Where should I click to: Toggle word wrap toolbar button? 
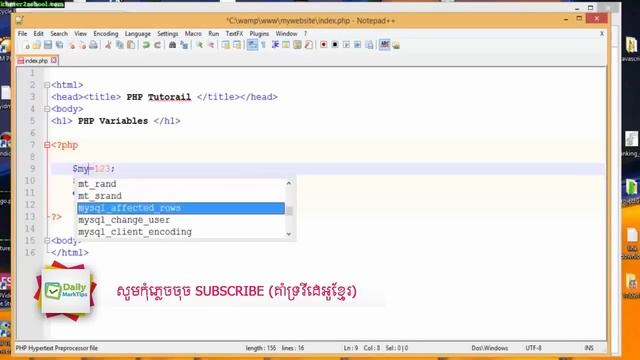click(x=252, y=45)
